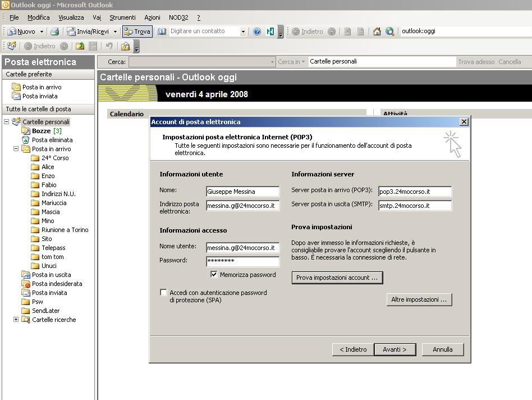Click the Posta eliminata trash icon
This screenshot has height=400, width=532.
pos(25,140)
